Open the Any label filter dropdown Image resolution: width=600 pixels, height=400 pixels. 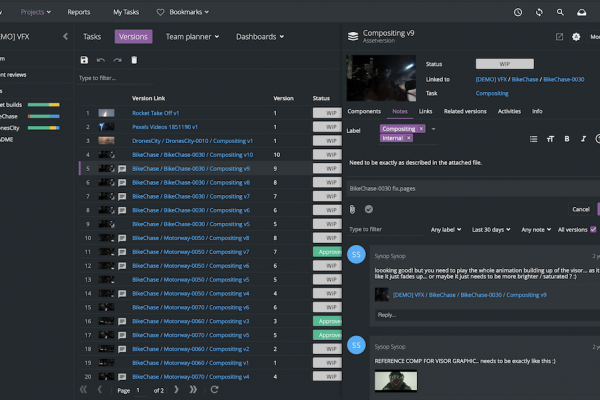click(x=446, y=230)
